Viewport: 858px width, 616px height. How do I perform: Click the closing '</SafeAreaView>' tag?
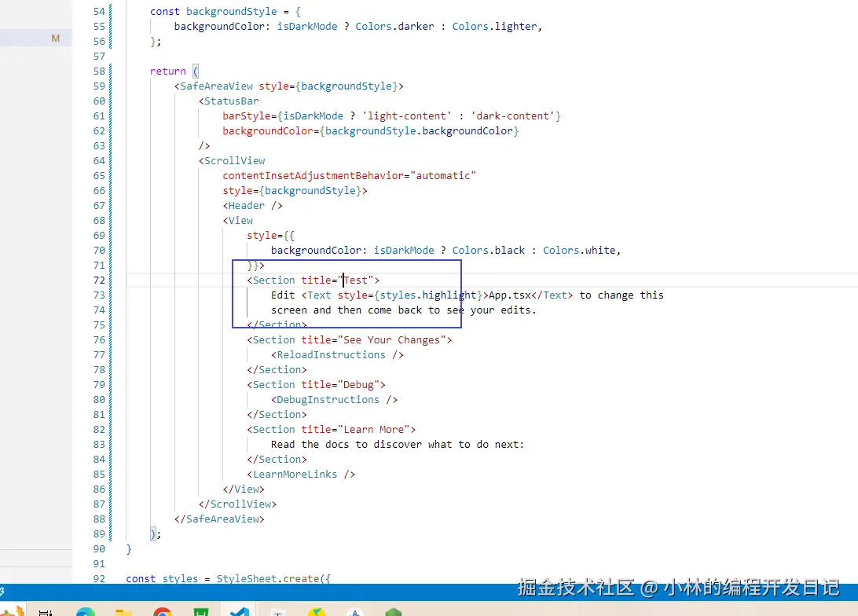click(x=219, y=519)
